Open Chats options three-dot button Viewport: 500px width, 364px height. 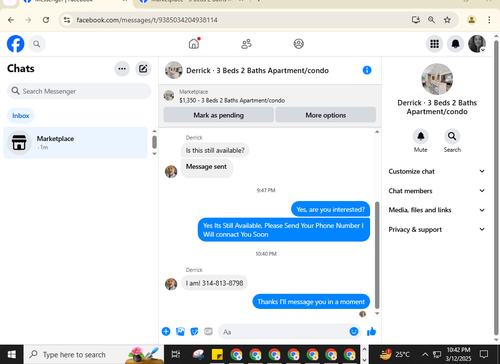(x=122, y=69)
